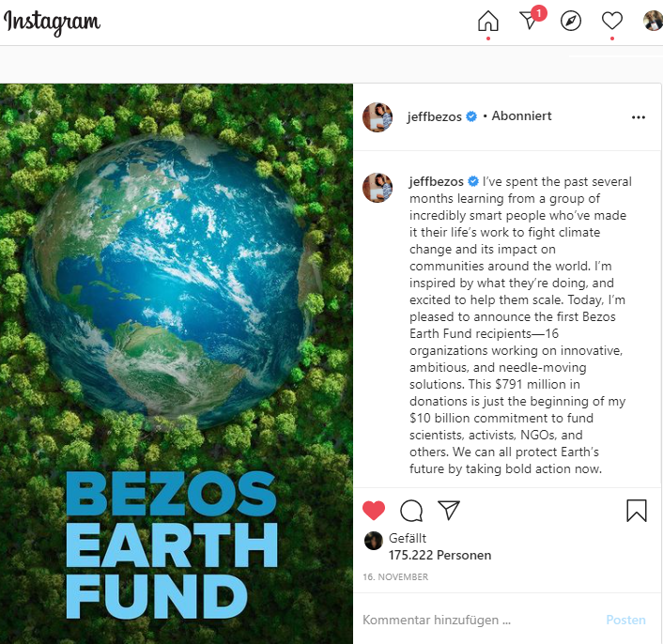Click jeffbezos username in the caption
The image size is (663, 644).
tap(437, 181)
